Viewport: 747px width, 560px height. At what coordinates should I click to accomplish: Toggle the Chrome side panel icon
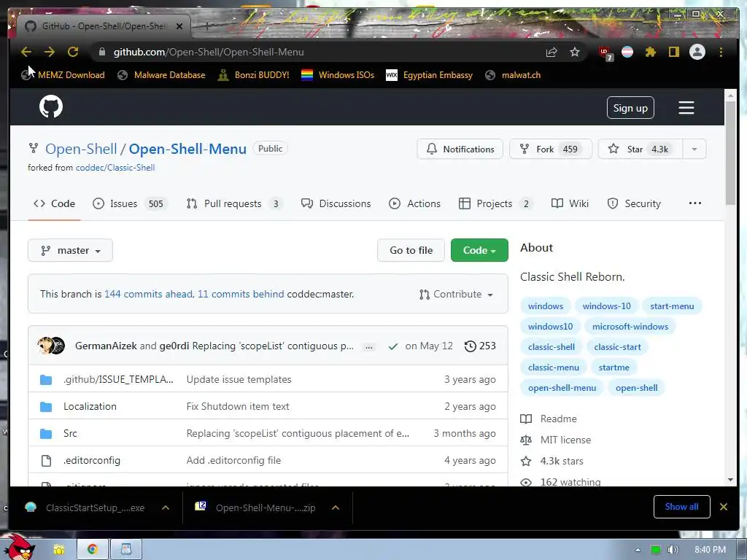(673, 52)
